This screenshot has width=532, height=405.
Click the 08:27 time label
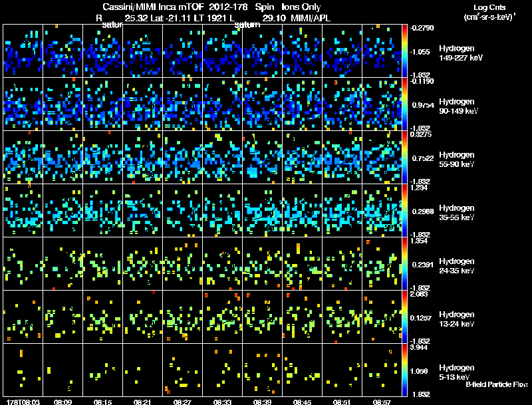point(182,402)
